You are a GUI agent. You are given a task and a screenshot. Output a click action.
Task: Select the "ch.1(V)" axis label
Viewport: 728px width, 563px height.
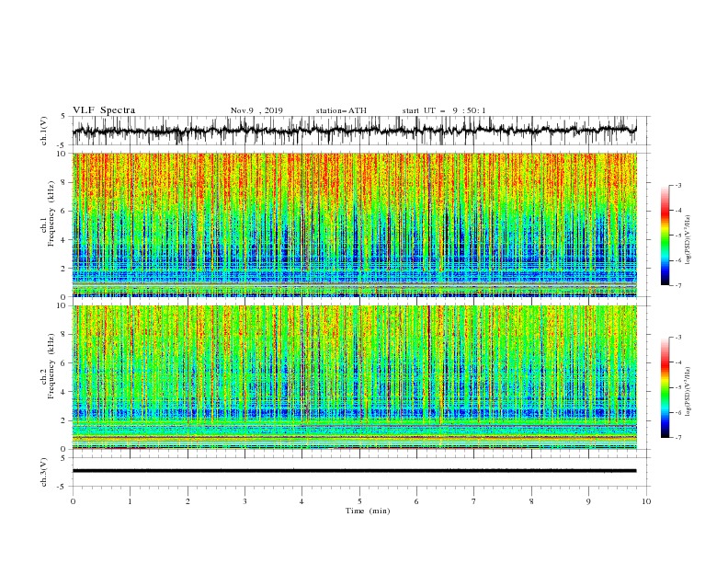pos(44,132)
